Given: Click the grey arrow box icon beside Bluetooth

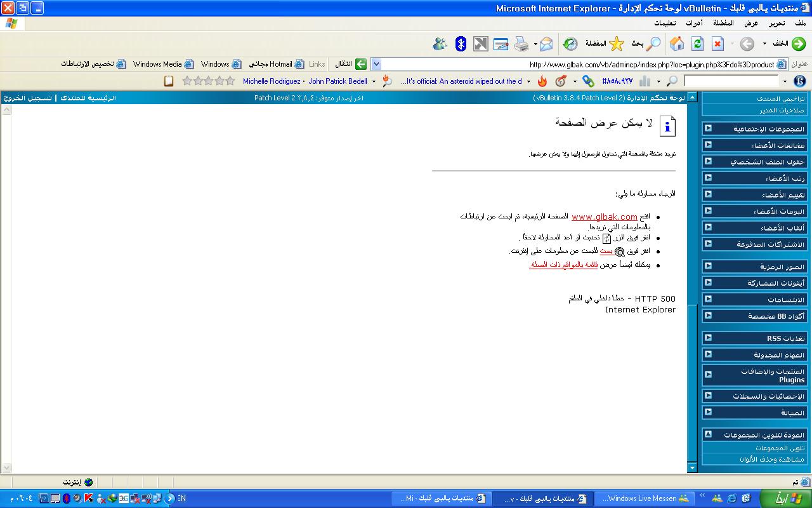Looking at the screenshot, I should (x=481, y=44).
